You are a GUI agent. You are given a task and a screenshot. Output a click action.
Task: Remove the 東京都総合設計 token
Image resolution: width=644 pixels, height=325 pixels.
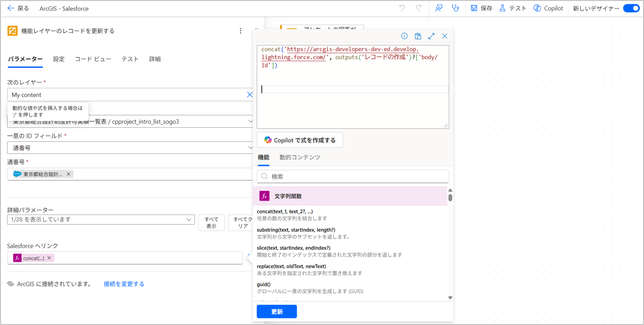pyautogui.click(x=69, y=174)
